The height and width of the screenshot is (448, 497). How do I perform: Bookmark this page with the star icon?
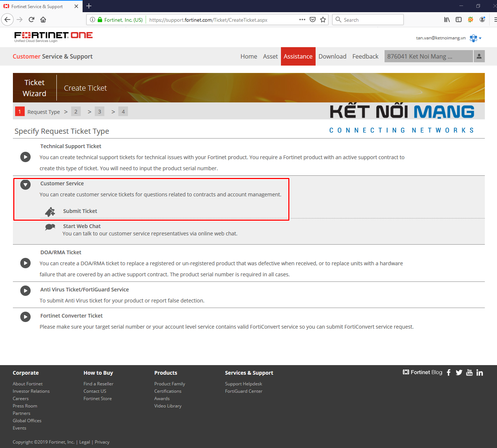click(x=323, y=20)
